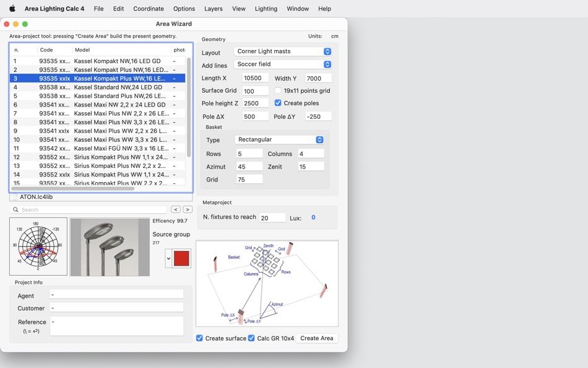The height and width of the screenshot is (368, 588).
Task: Open the Edit menu
Action: pyautogui.click(x=118, y=8)
